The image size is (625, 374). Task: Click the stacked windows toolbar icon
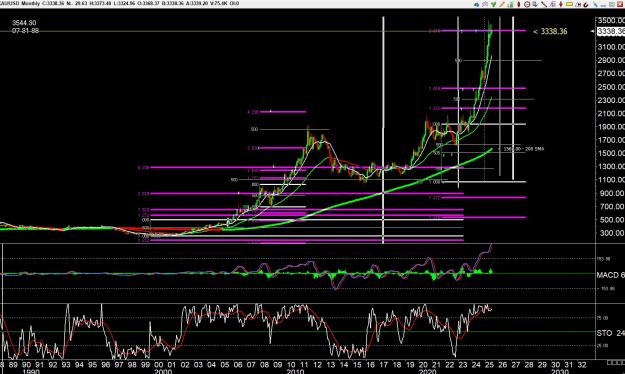point(552,4)
